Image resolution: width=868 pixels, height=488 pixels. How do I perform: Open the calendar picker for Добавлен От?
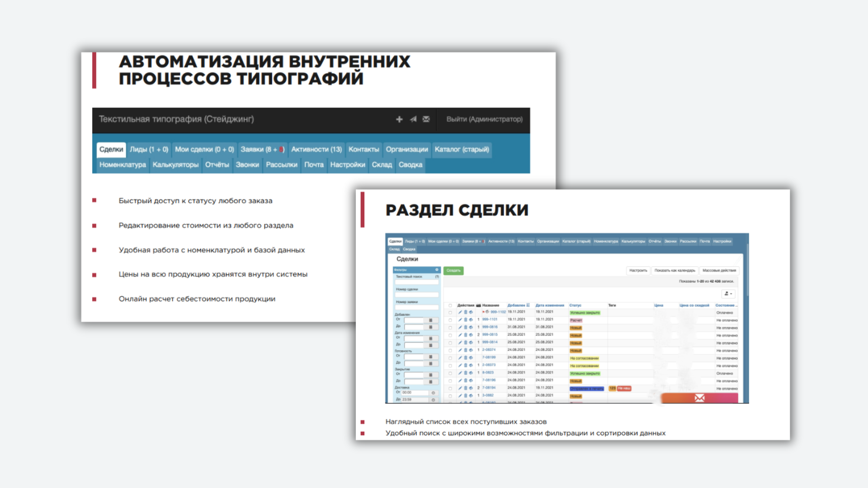click(430, 320)
